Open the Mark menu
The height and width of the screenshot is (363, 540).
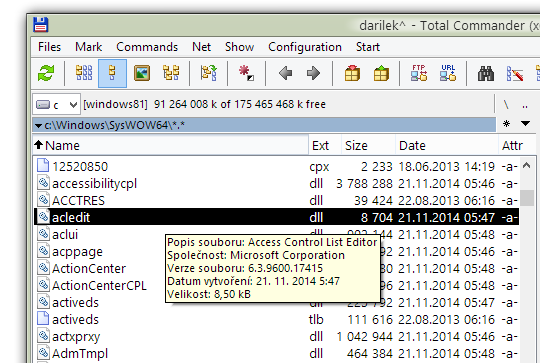pyautogui.click(x=89, y=47)
